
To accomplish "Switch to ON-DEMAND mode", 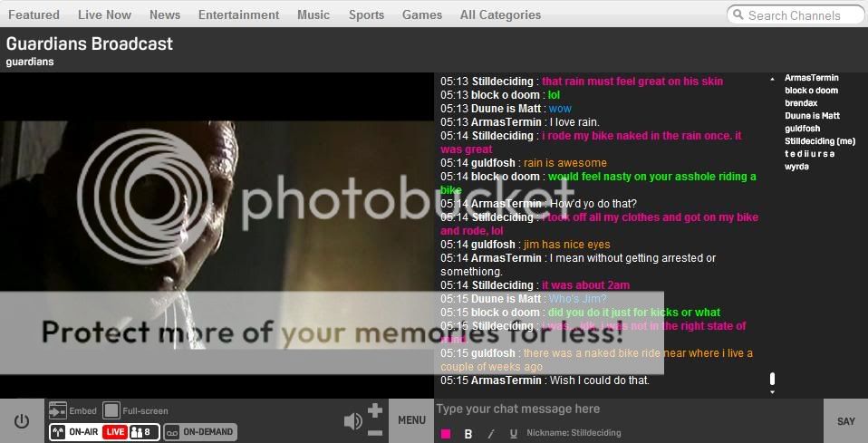I will coord(200,432).
